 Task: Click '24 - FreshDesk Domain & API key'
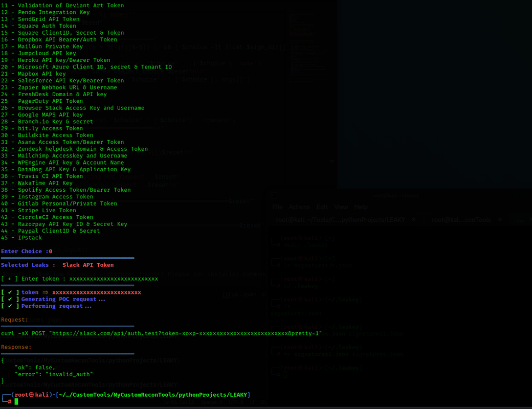click(54, 94)
